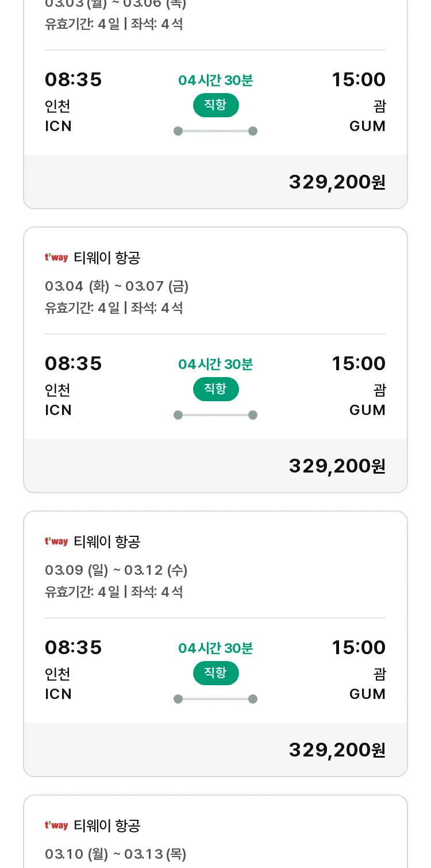Viewport: 431px width, 868px height.
Task: Tap the 티웨이 항공 name on 03.04 card
Action: pos(107,258)
